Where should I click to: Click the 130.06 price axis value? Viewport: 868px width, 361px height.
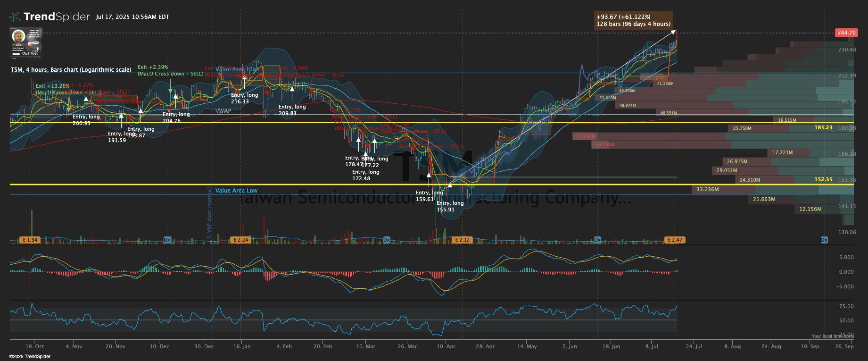click(847, 233)
